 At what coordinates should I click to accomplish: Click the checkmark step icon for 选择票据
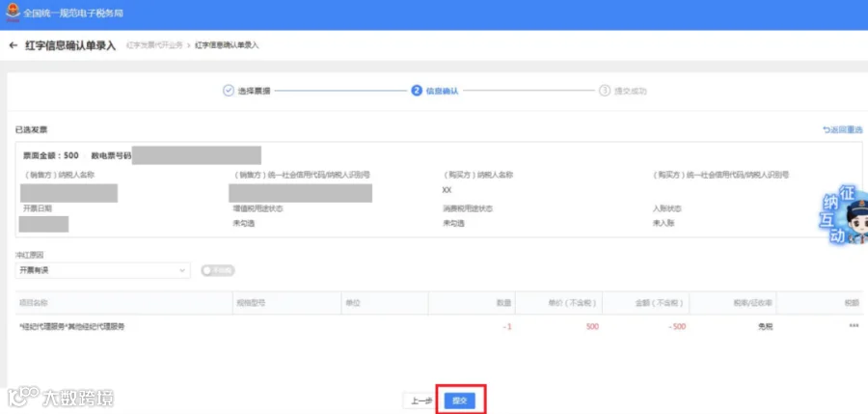(228, 91)
